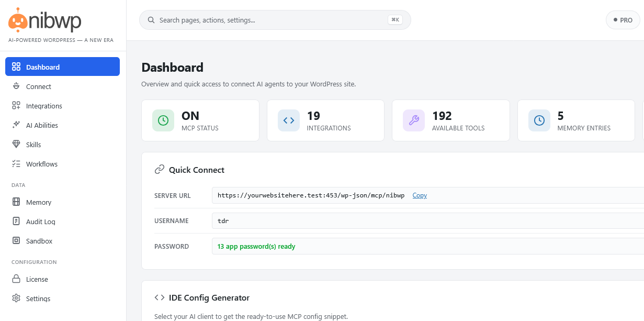Image resolution: width=644 pixels, height=321 pixels.
Task: Click the 192 Available Tools value
Action: click(442, 116)
